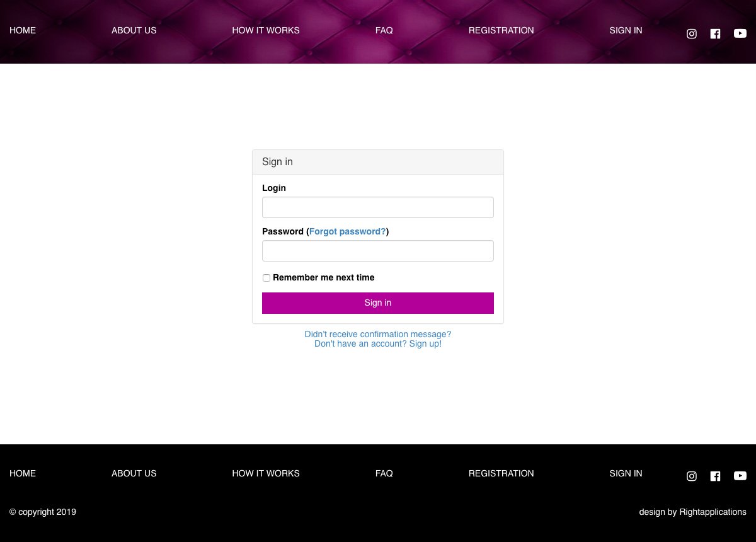The image size is (756, 542).
Task: Follow Don't have an account? Sign up! link
Action: tap(378, 344)
